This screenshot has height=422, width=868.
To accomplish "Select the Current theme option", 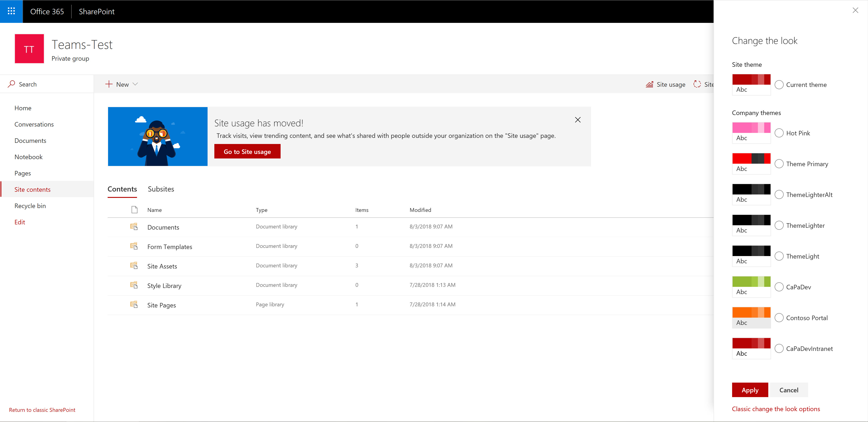I will click(x=779, y=85).
